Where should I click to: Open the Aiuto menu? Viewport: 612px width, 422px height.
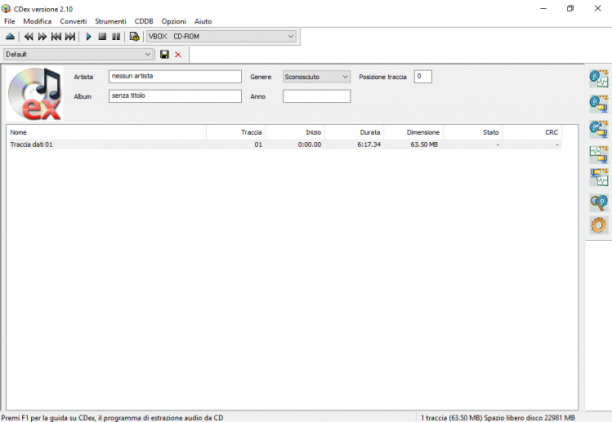[x=203, y=21]
